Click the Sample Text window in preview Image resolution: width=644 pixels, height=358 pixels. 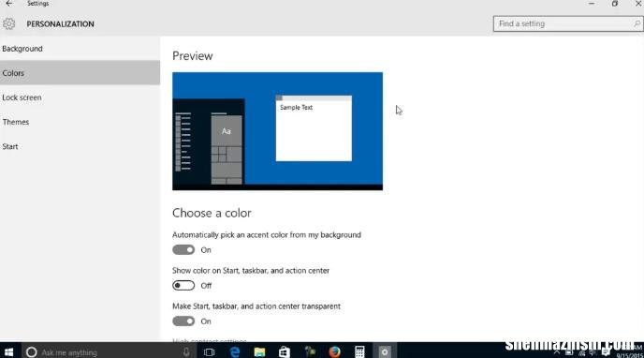pyautogui.click(x=314, y=128)
